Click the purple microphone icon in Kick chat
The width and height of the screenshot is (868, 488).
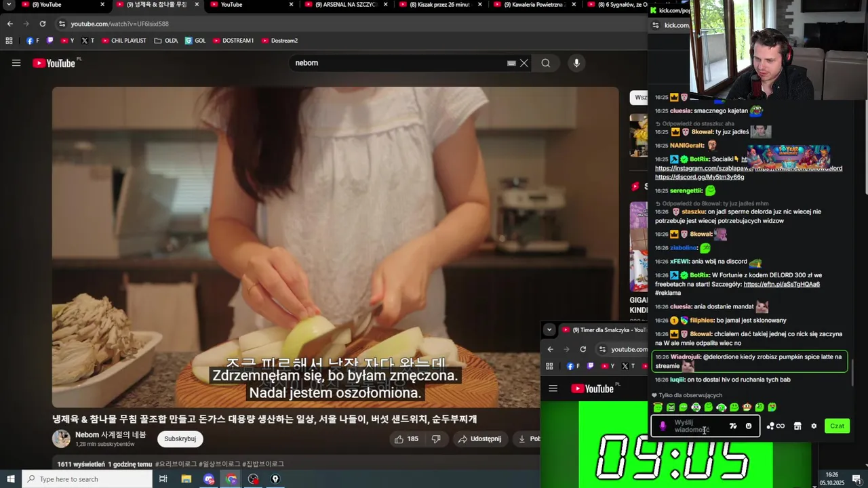coord(663,426)
